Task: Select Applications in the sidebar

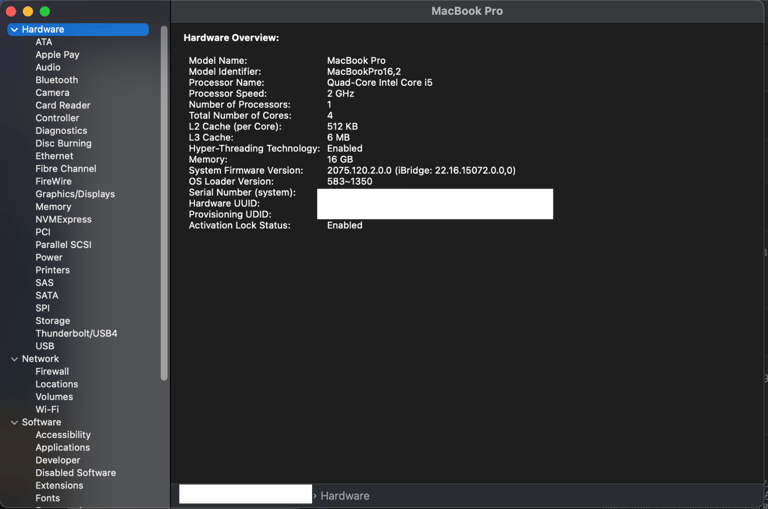Action: coord(63,448)
